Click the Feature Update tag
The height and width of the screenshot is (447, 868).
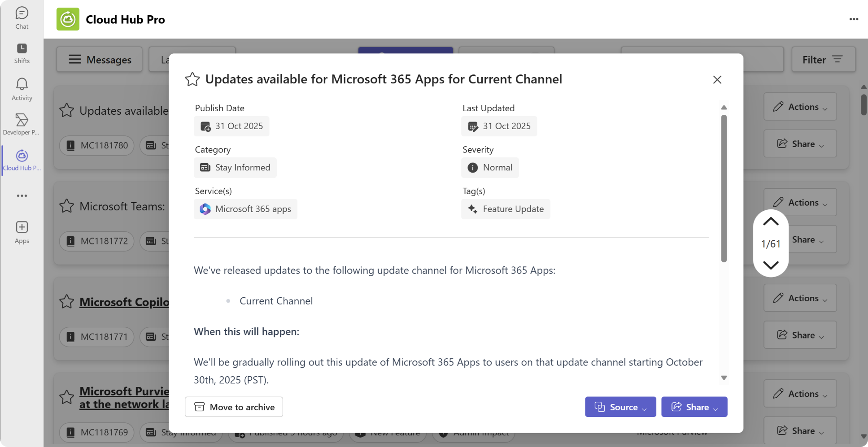tap(506, 209)
